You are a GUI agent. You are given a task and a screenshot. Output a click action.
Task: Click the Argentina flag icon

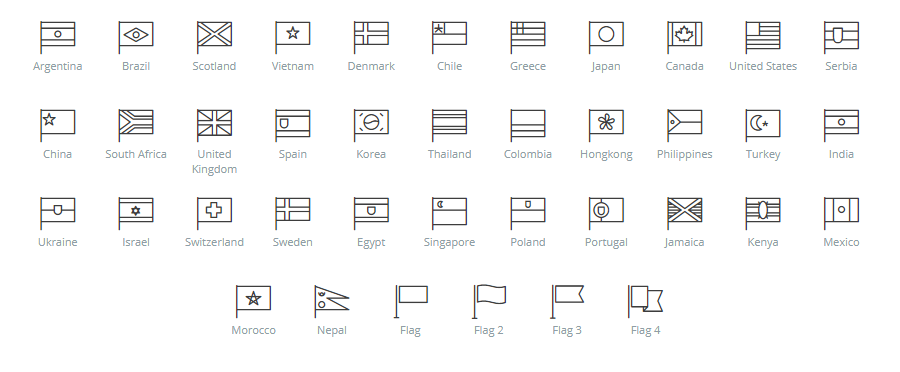coord(57,37)
